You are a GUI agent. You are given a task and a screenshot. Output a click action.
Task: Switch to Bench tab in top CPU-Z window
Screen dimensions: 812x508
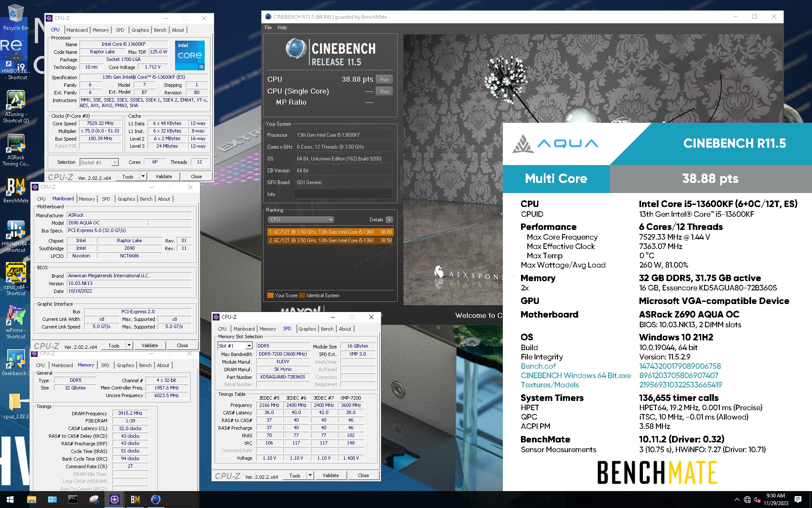[x=160, y=30]
